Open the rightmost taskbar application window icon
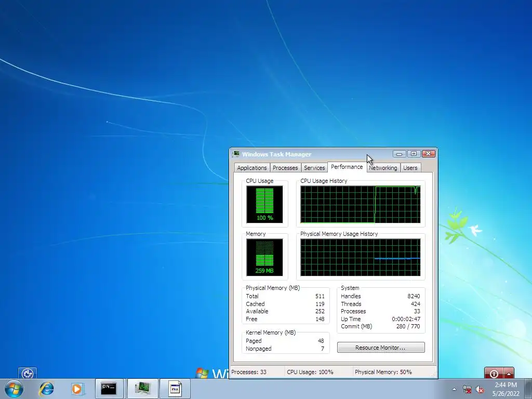Viewport: 532px width, 399px height. (x=175, y=389)
